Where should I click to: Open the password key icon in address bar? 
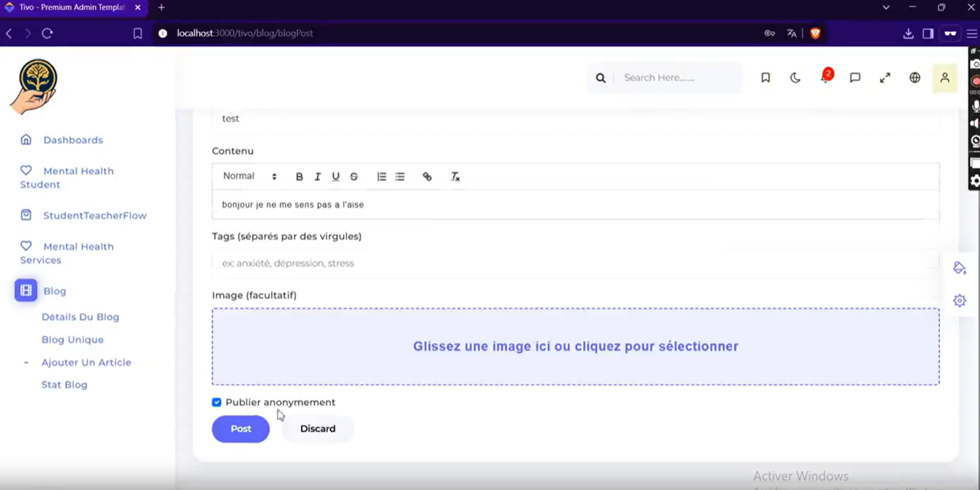point(770,33)
